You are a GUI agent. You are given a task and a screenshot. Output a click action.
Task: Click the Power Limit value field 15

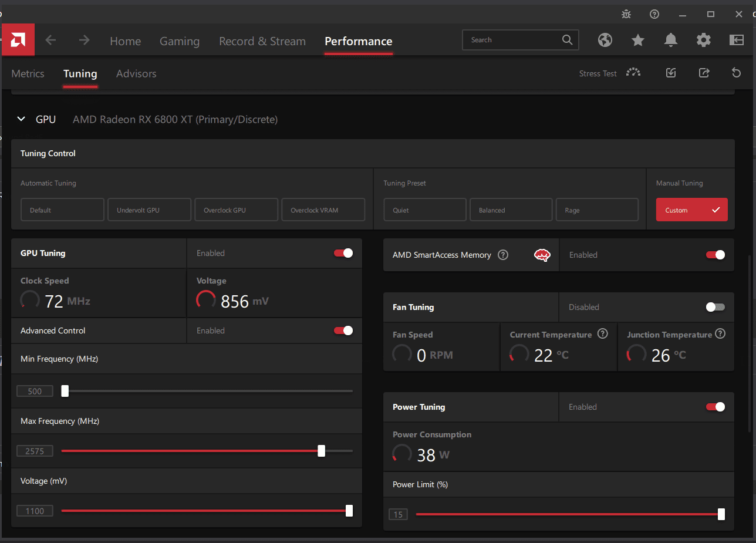coord(398,514)
